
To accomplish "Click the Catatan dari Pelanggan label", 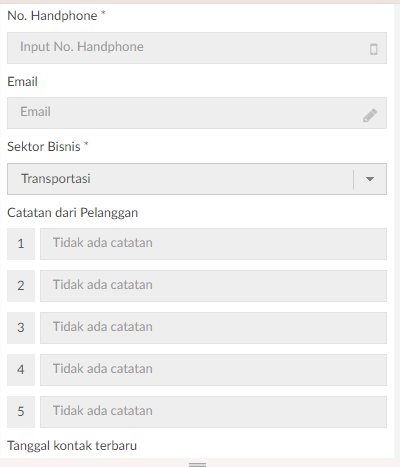I will click(x=73, y=213).
